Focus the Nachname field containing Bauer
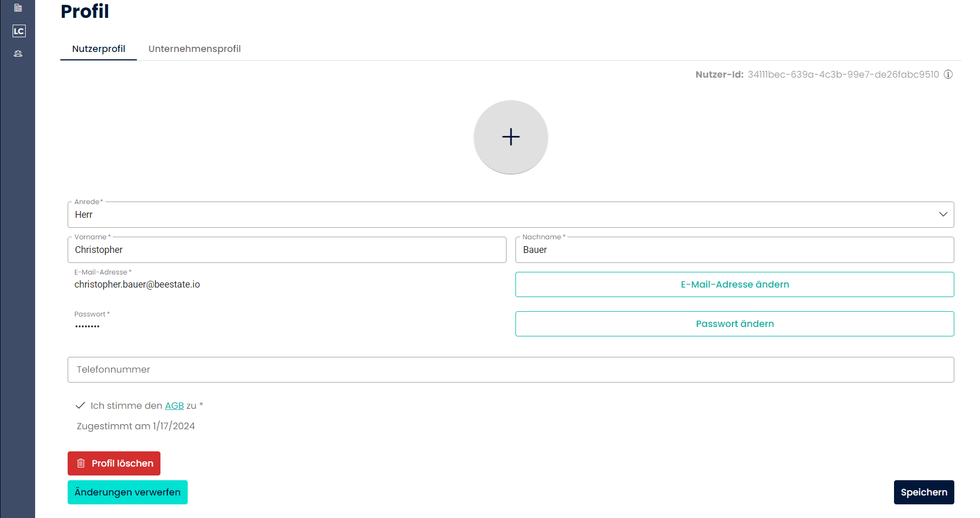The height and width of the screenshot is (518, 980). (x=734, y=250)
